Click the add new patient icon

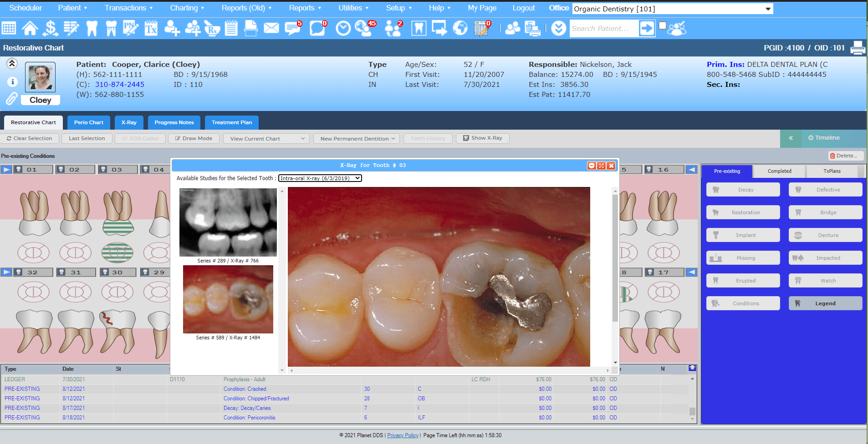click(172, 28)
